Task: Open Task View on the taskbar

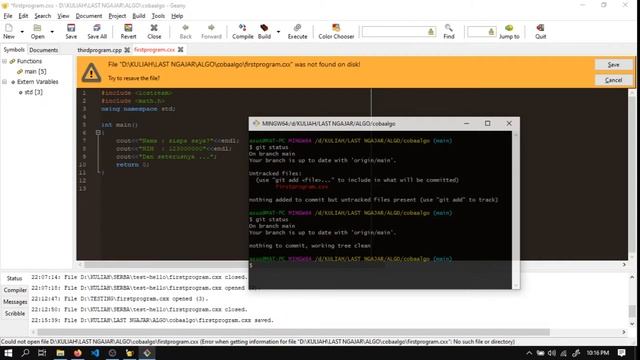Action: 42,353
